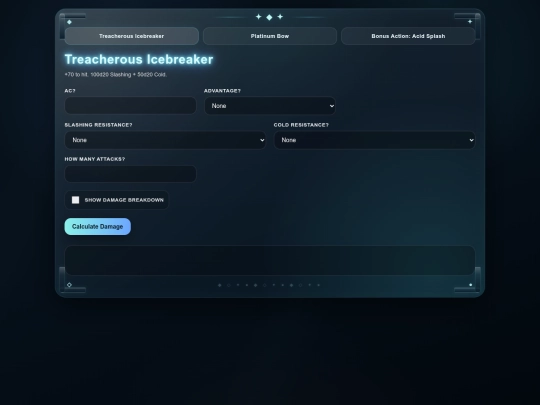Expand the Cold Resistance dropdown
540x405 pixels.
374,140
